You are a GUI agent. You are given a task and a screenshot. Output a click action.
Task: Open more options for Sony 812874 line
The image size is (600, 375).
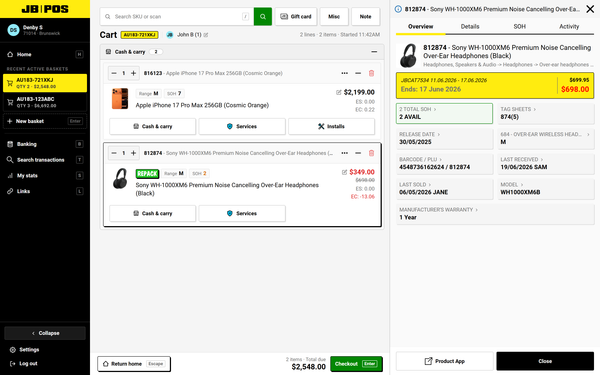coord(344,153)
